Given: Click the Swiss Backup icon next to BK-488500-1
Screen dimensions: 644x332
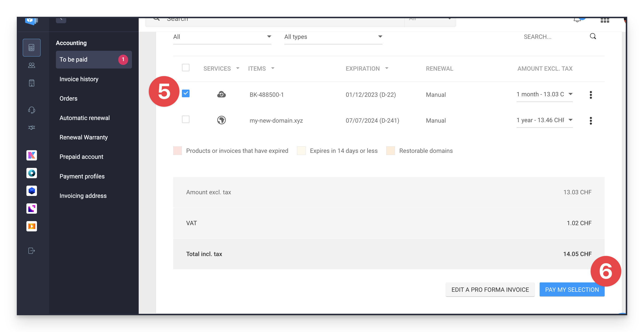Looking at the screenshot, I should click(x=221, y=94).
